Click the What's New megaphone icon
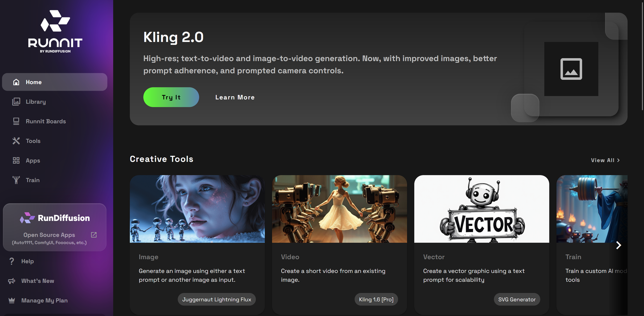This screenshot has height=316, width=644. (x=12, y=281)
